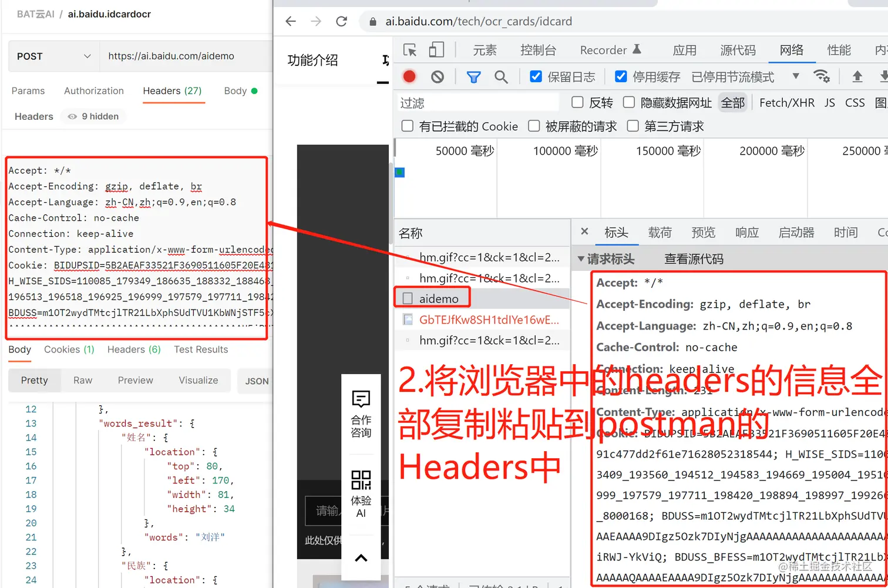Go back with the browser back arrow
This screenshot has height=588, width=888.
click(291, 22)
